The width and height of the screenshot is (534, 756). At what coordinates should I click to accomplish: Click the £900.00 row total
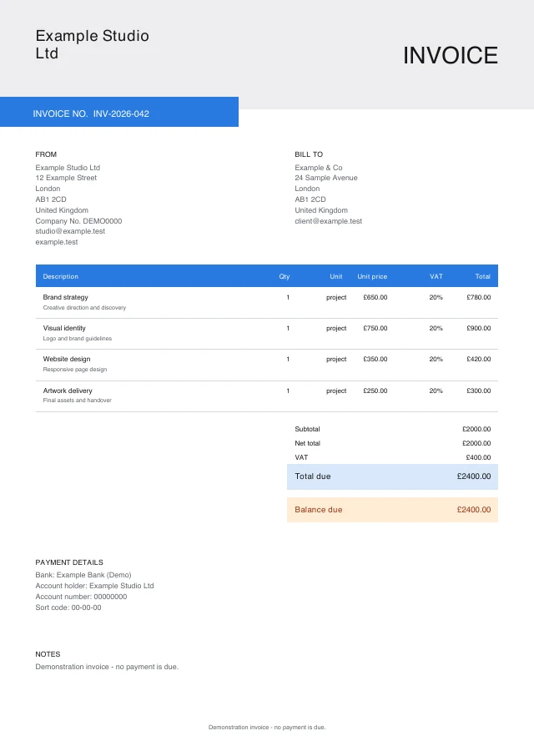pos(479,328)
